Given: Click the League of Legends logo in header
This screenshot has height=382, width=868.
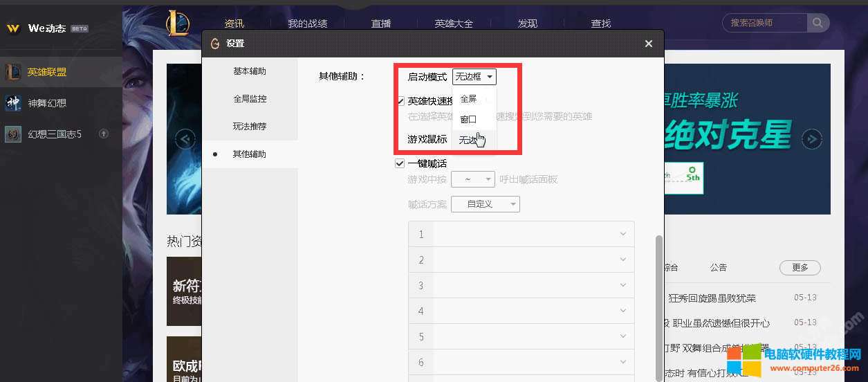Looking at the screenshot, I should [178, 23].
